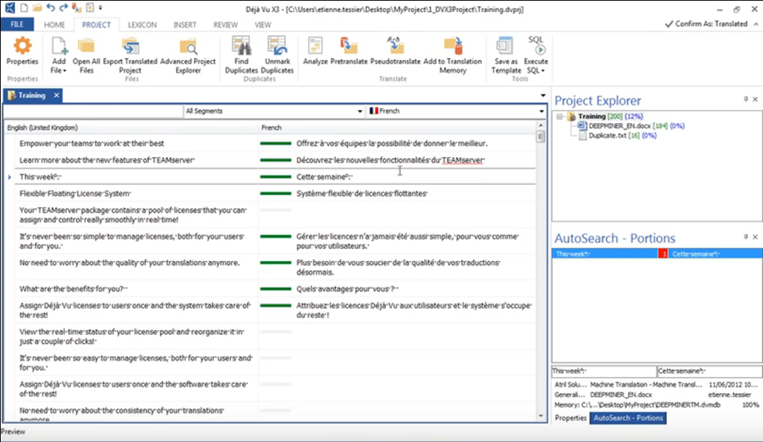Click the Open All Files icon

tap(86, 47)
